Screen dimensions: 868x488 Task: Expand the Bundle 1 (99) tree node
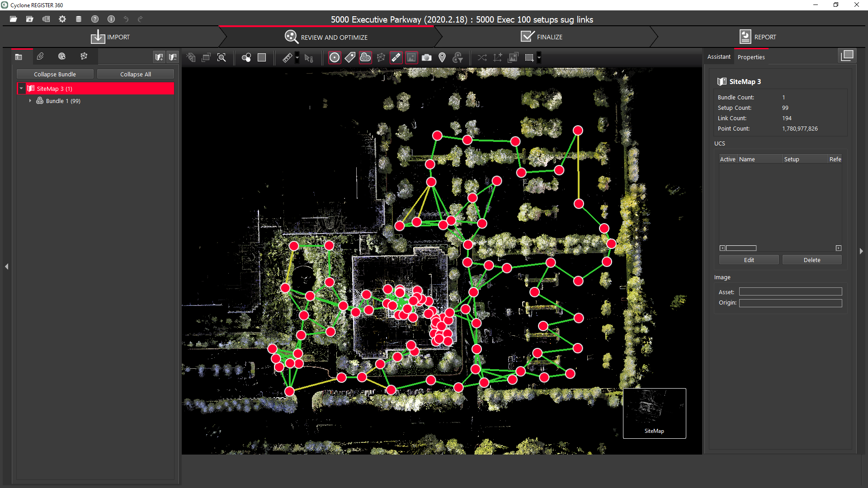click(30, 101)
